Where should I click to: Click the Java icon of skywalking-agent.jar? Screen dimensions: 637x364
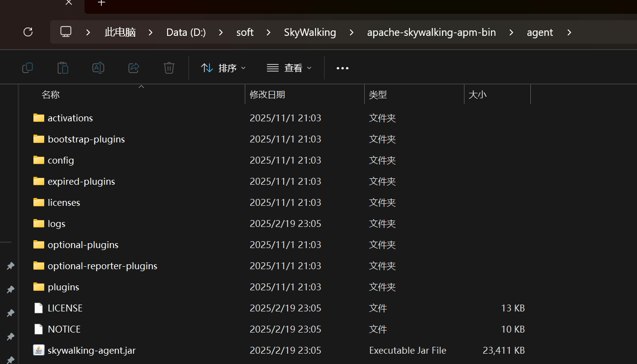point(38,350)
